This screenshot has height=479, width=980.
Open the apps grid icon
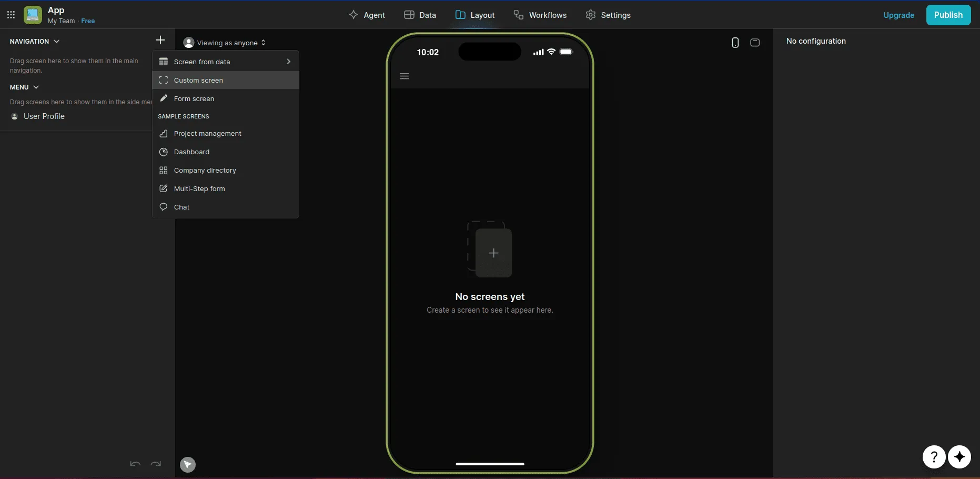pos(11,15)
